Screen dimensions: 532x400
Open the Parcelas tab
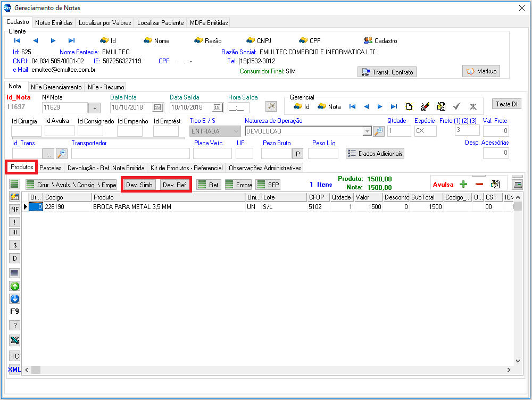pyautogui.click(x=51, y=168)
